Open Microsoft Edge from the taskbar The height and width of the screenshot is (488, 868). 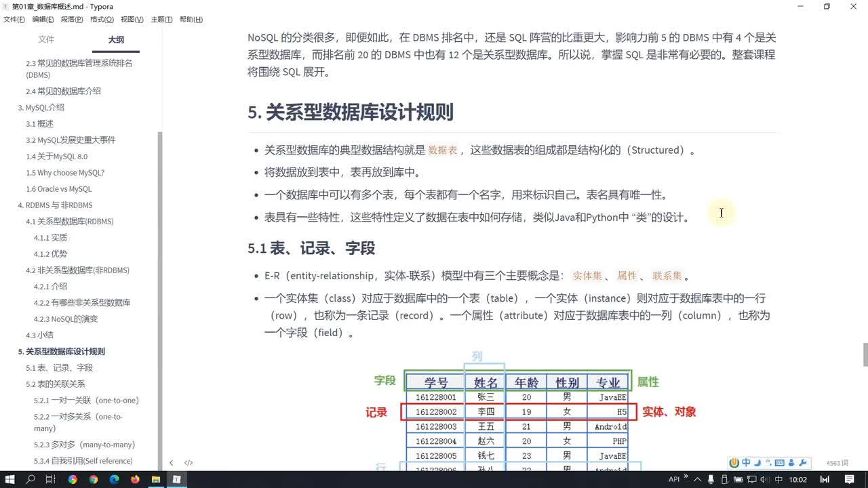(x=114, y=479)
